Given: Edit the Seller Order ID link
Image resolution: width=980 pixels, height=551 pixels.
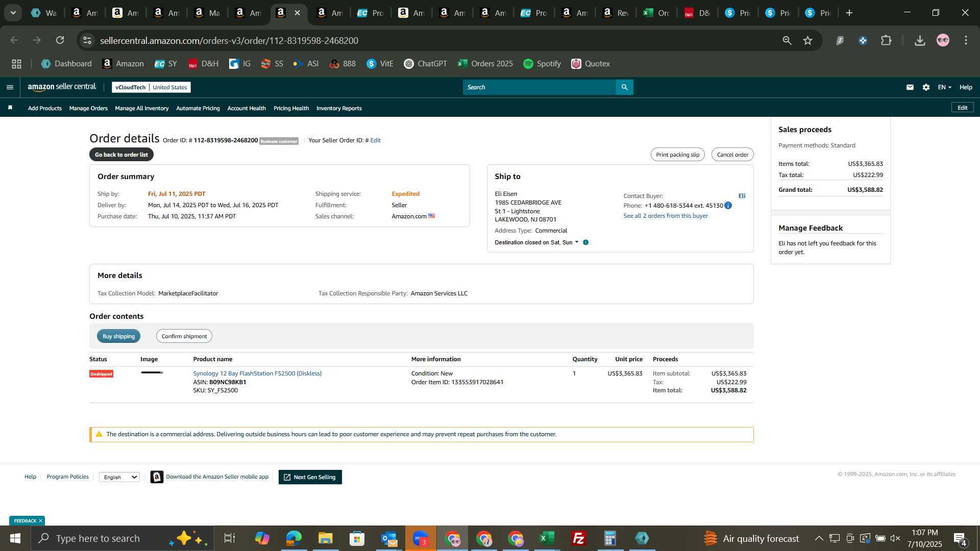Looking at the screenshot, I should [375, 140].
